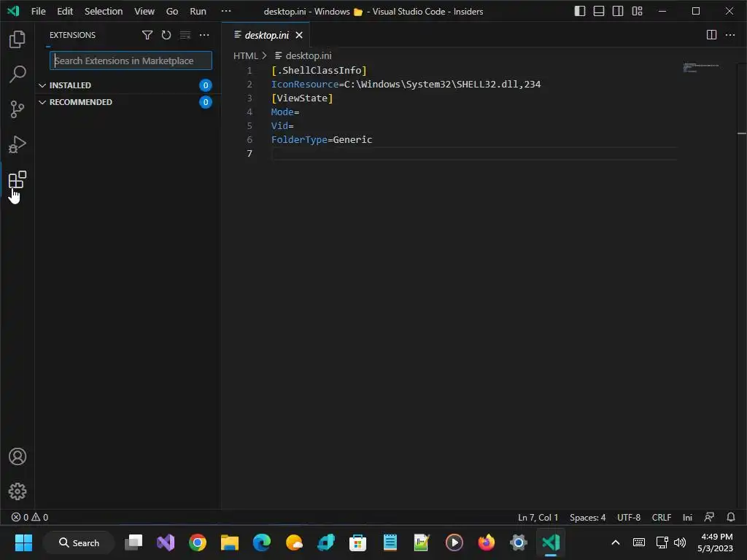Split the editor to the right

[x=711, y=35]
